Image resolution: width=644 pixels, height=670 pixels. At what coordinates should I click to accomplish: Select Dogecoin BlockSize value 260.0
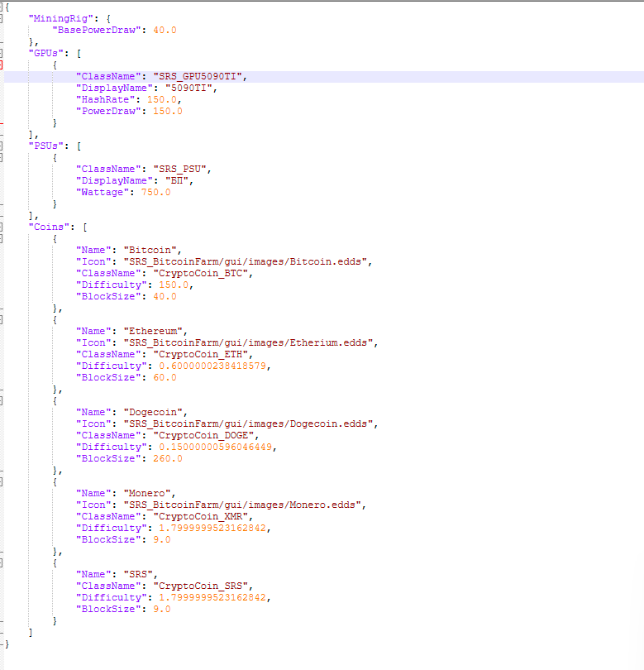(x=168, y=458)
